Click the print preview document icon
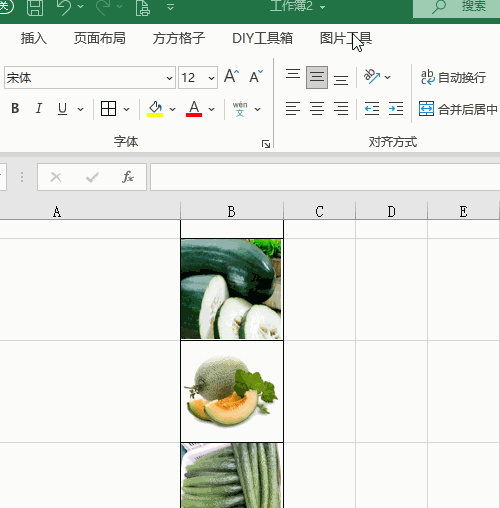500x508 pixels. pos(143,7)
